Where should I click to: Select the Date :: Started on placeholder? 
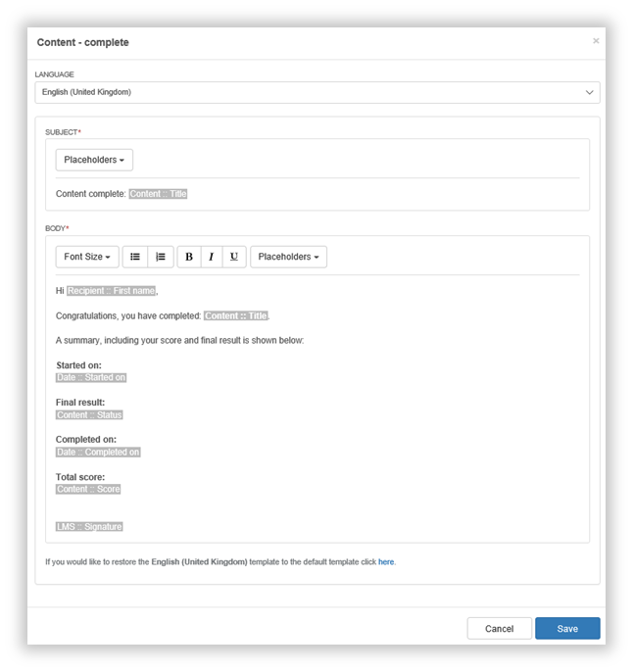(x=91, y=377)
